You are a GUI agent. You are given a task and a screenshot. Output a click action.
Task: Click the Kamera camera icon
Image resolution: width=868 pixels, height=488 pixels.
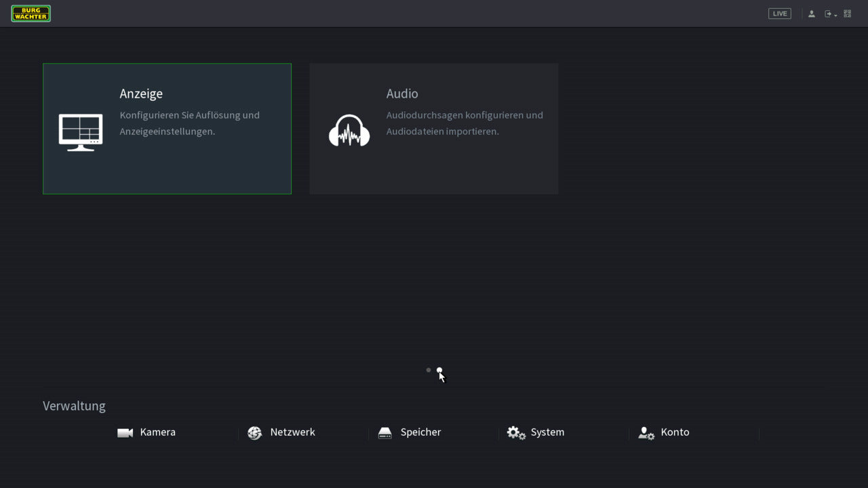coord(125,433)
